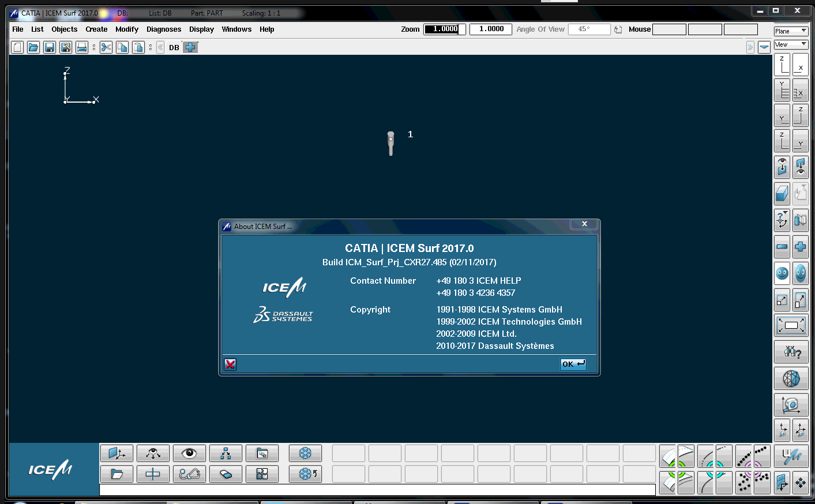Click the Copy icon in the toolbar
Viewport: 815px width, 504px height.
tap(122, 47)
